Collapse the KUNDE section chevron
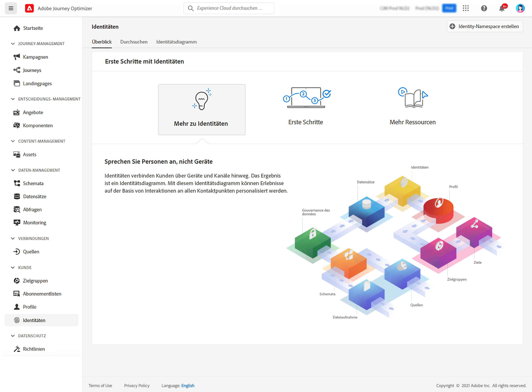 click(x=13, y=267)
